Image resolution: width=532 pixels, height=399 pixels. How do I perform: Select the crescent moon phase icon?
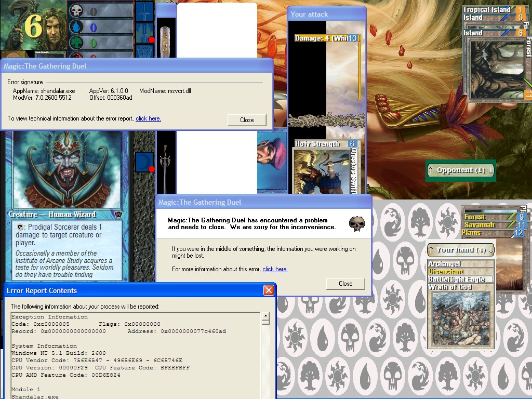[x=144, y=161]
